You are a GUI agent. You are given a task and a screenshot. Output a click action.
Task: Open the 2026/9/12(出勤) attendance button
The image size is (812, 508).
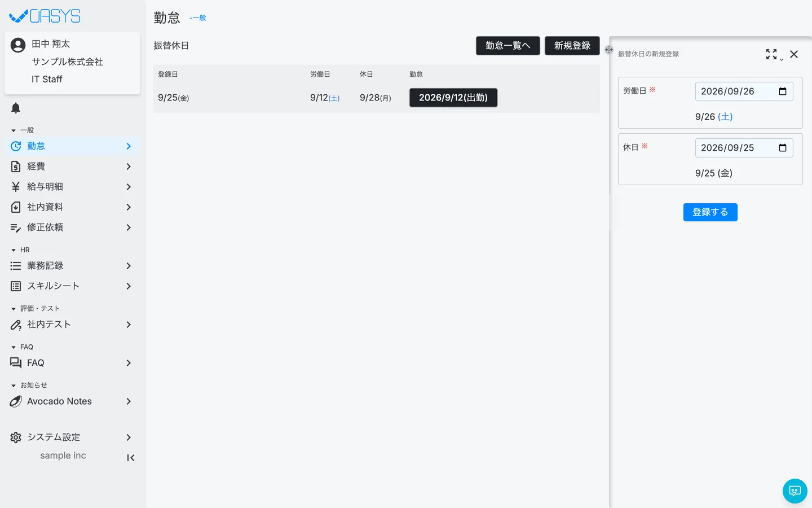point(453,98)
